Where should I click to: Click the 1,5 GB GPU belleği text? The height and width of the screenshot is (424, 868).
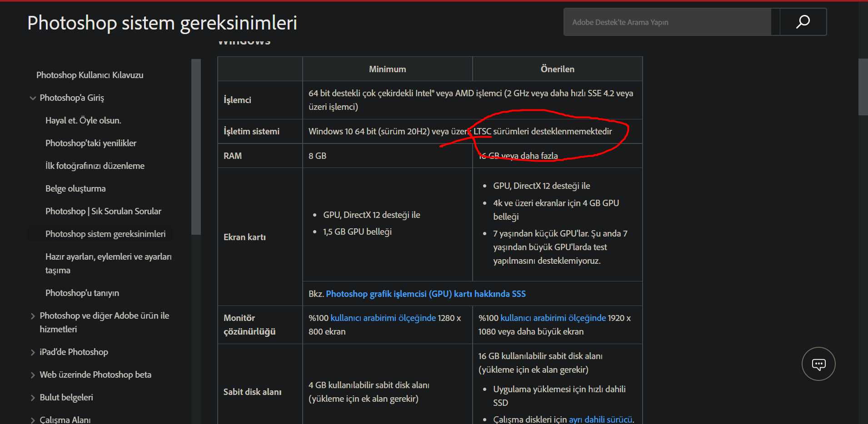[357, 232]
